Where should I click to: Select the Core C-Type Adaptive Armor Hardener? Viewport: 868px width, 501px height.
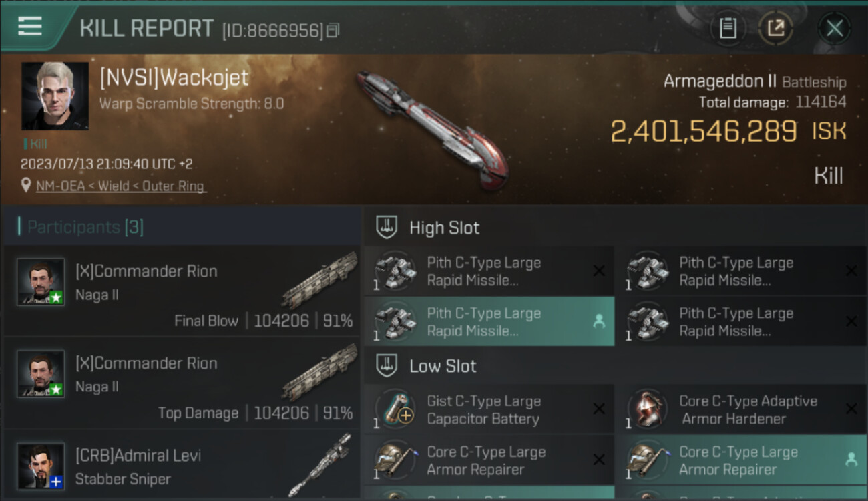point(742,409)
